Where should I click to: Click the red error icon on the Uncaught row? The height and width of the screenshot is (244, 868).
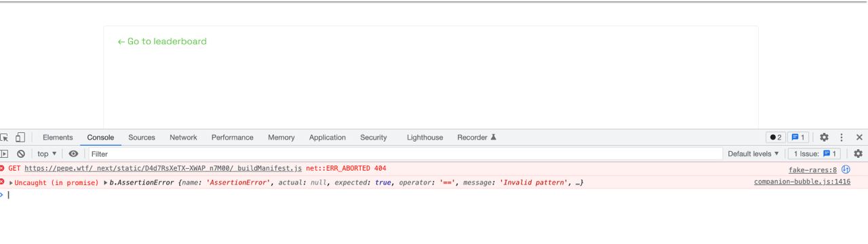pyautogui.click(x=3, y=182)
